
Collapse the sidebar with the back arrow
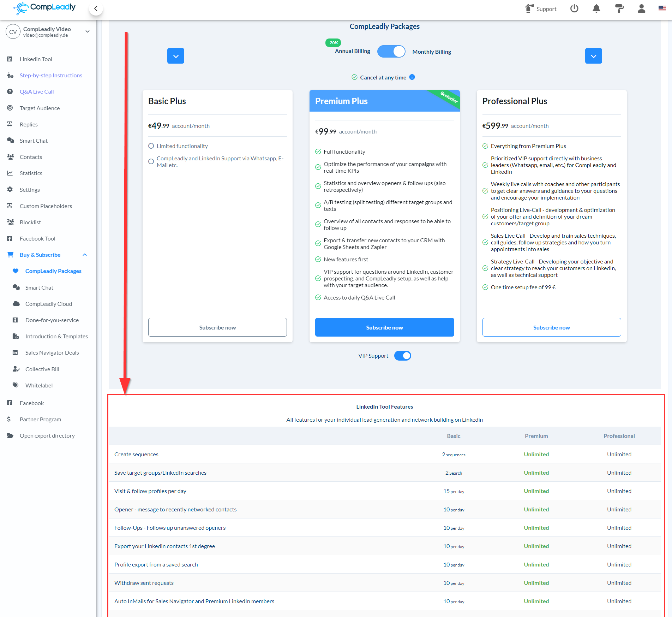tap(96, 8)
